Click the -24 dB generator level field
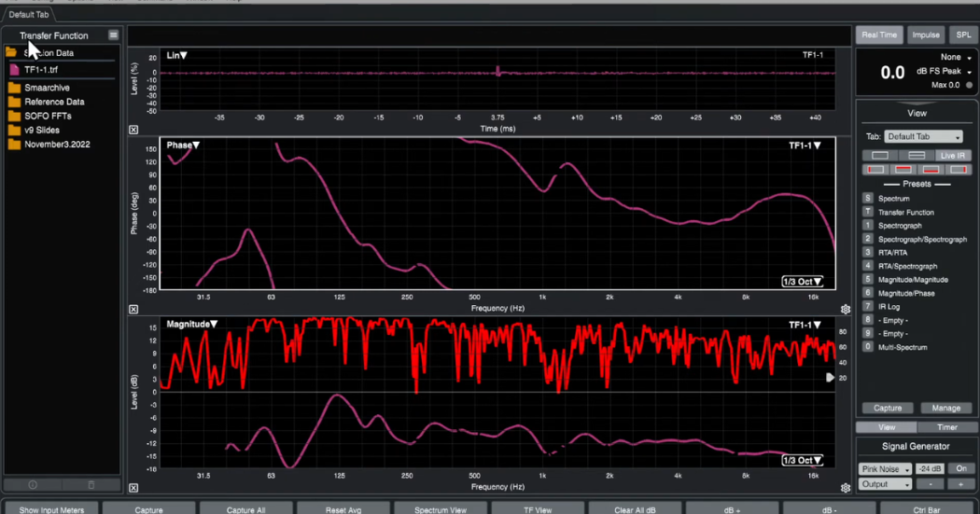The image size is (980, 514). [x=930, y=469]
